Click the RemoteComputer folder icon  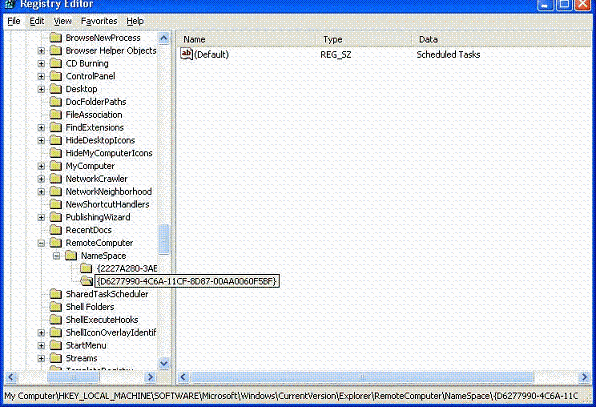pyautogui.click(x=56, y=243)
